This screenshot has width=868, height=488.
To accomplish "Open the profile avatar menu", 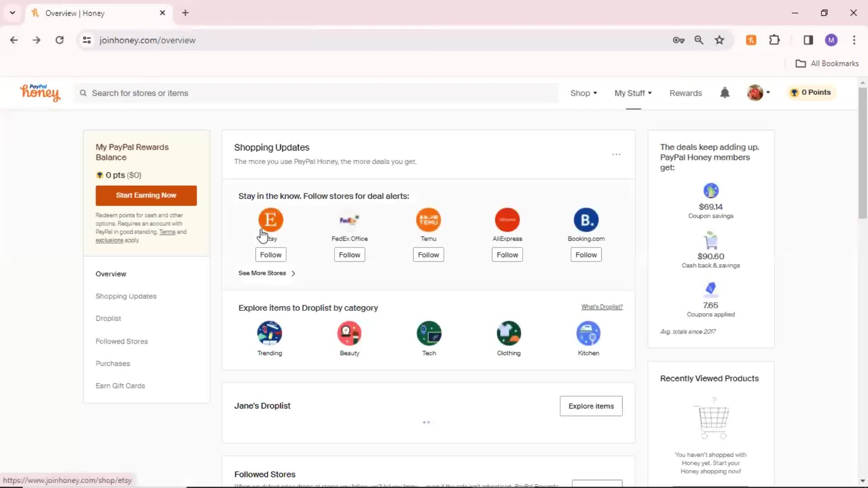I will pyautogui.click(x=758, y=93).
